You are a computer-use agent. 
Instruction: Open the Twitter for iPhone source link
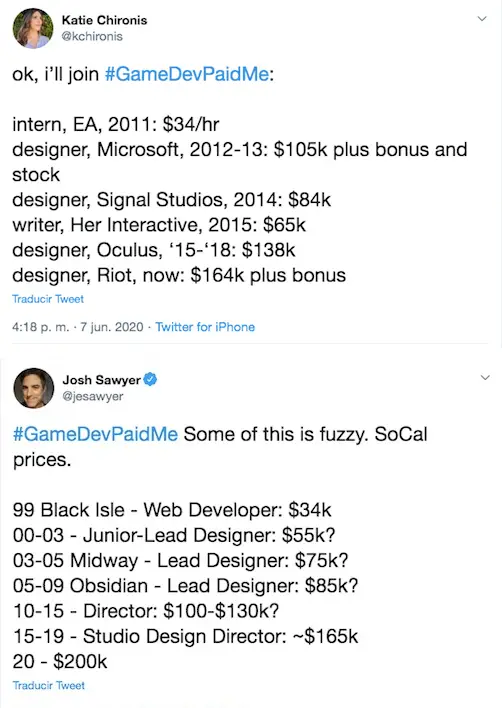click(x=205, y=327)
